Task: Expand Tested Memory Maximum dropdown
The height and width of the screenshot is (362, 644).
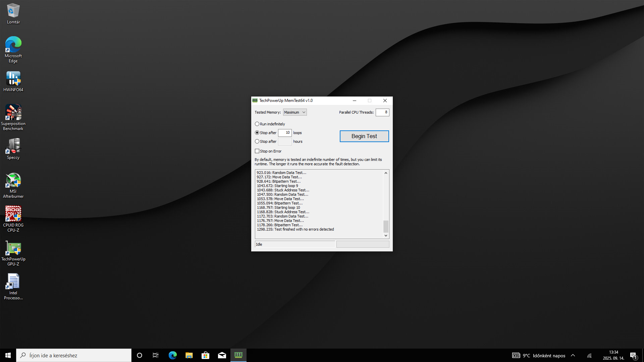Action: tap(295, 112)
